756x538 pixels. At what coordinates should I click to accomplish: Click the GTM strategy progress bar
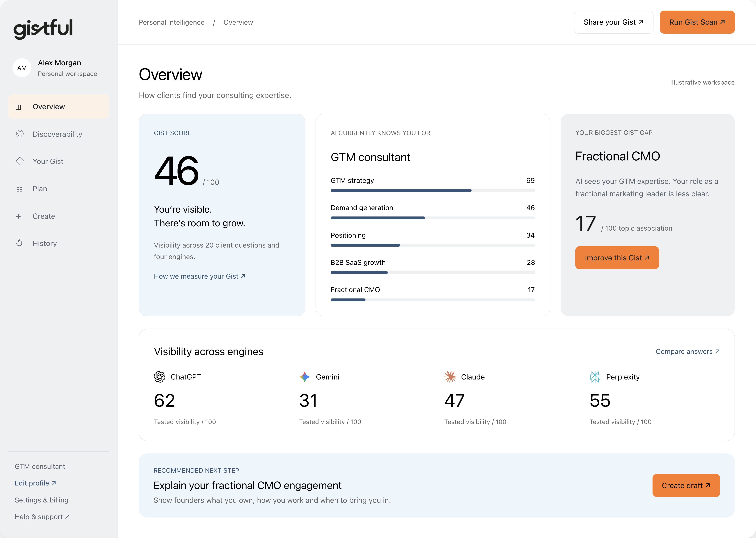tap(433, 191)
